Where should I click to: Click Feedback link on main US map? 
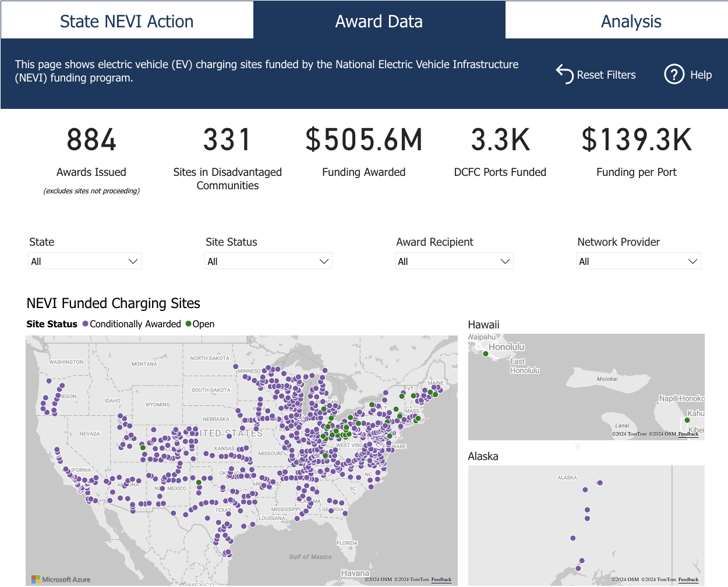441,579
